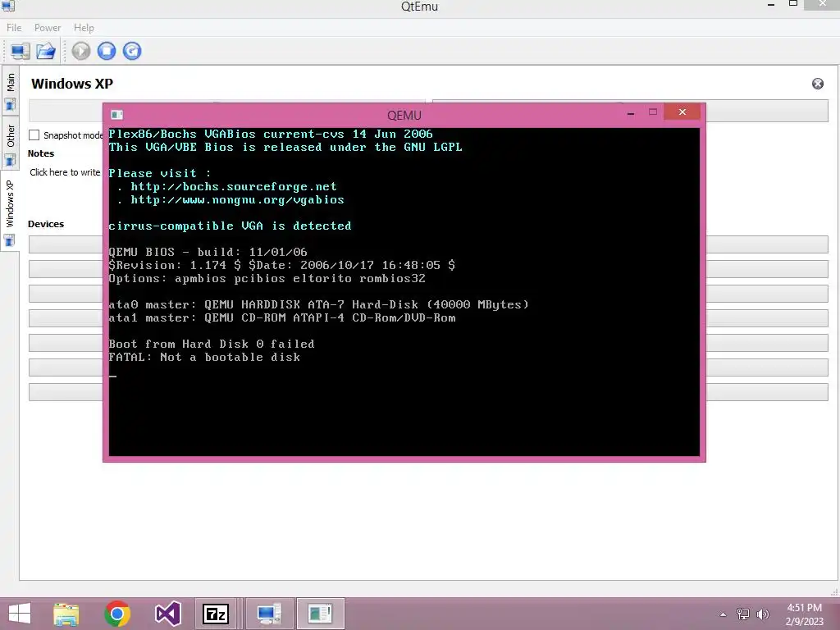Switch to the QEMU window taskbar button
Image resolution: width=840 pixels, height=630 pixels.
coord(320,614)
